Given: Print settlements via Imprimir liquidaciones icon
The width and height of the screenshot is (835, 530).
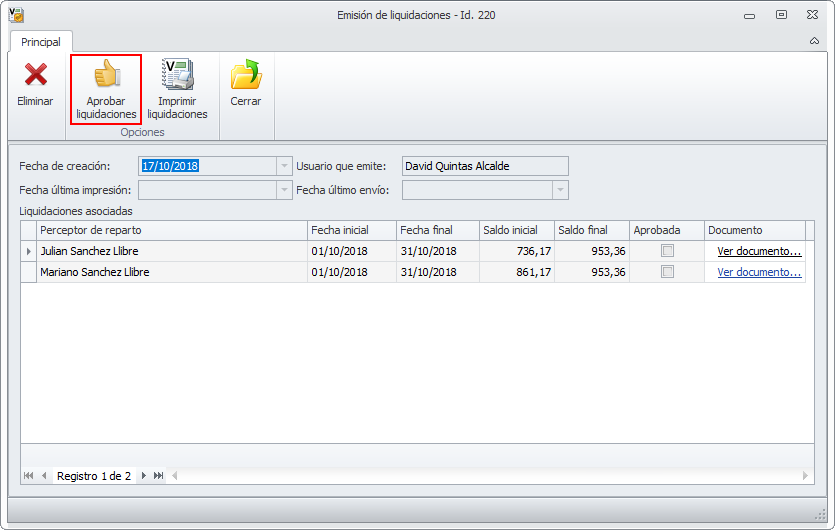Looking at the screenshot, I should (178, 74).
